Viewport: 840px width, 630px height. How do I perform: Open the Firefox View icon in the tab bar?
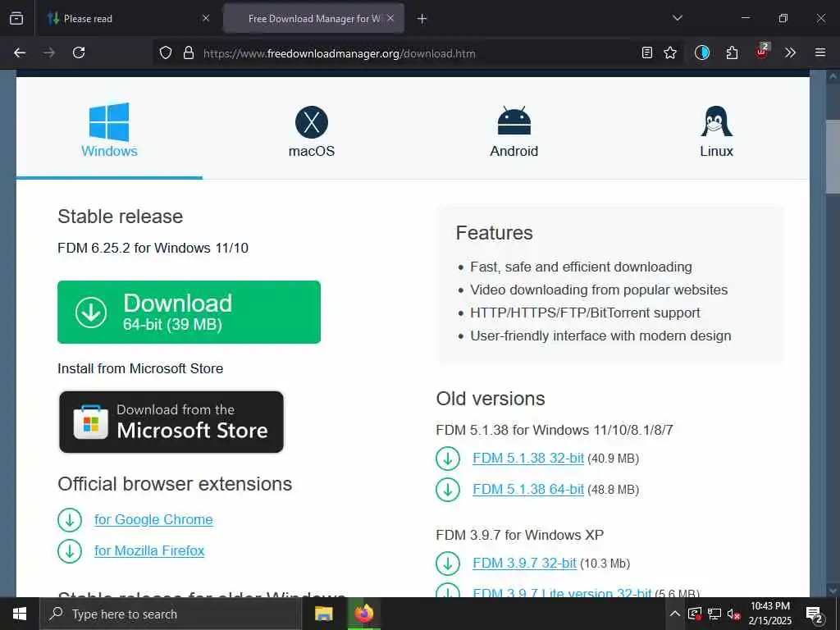(16, 18)
